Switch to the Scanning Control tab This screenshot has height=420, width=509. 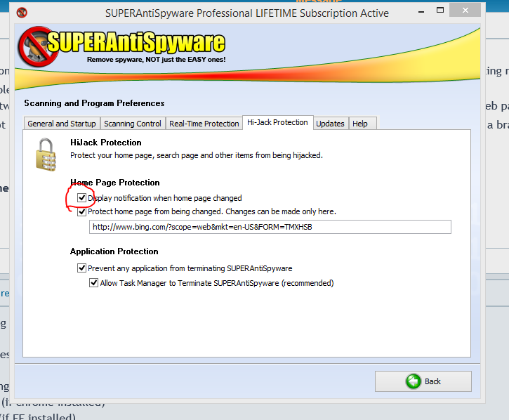pos(133,124)
